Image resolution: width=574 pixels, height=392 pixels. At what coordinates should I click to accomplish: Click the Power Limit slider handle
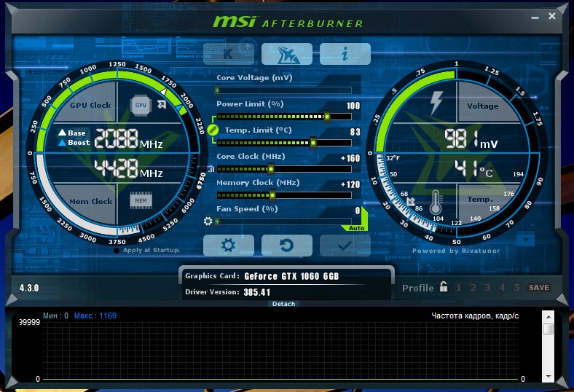tap(326, 117)
